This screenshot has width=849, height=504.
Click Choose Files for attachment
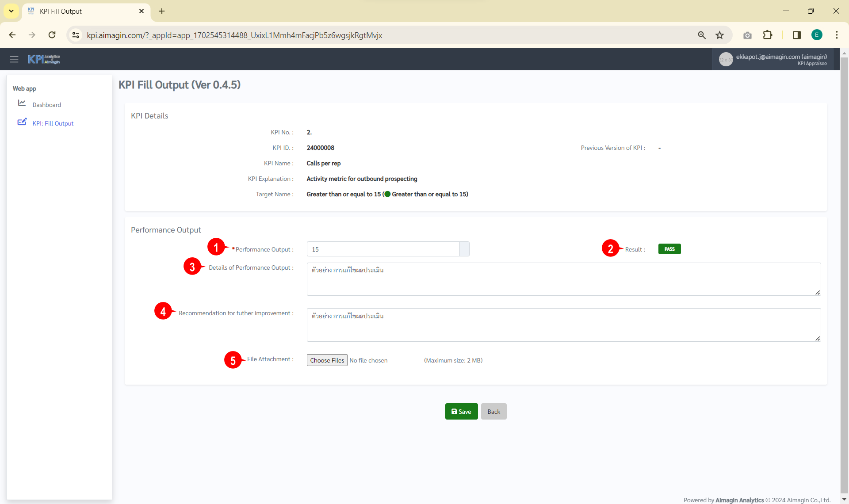pyautogui.click(x=327, y=360)
